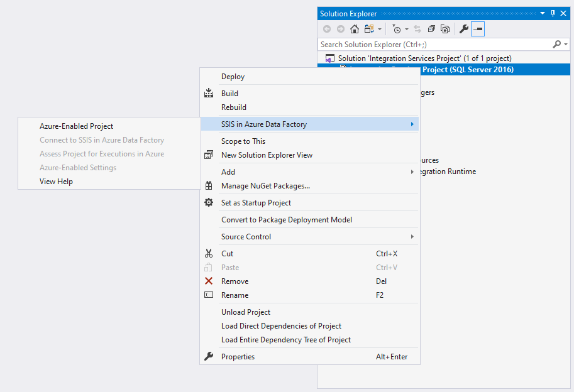Click the Rename icon
This screenshot has width=574, height=392.
coord(209,295)
